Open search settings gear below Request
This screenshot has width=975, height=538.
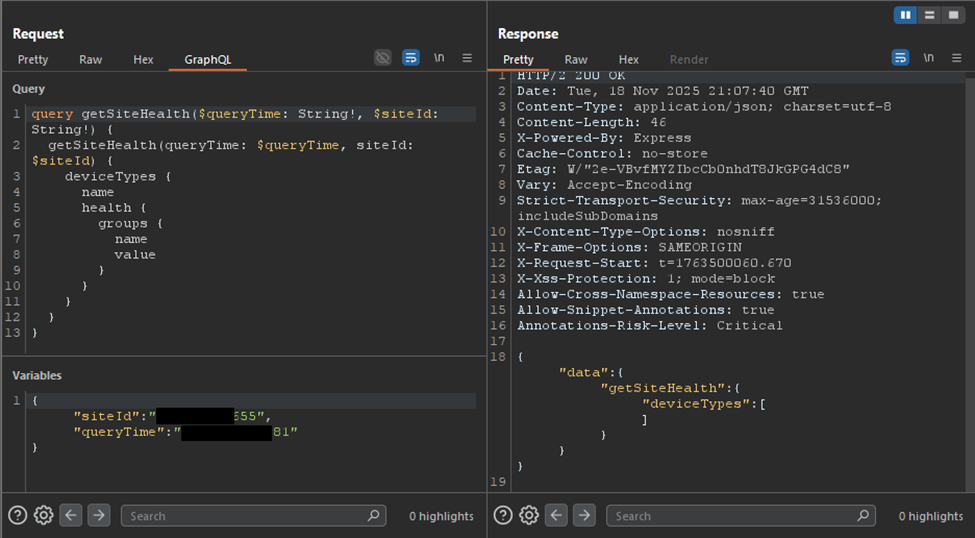(44, 516)
